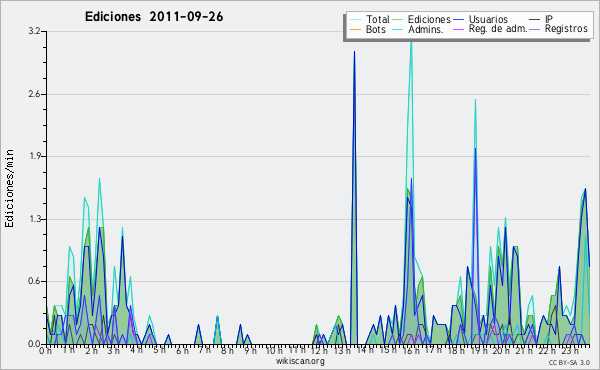Image resolution: width=600 pixels, height=370 pixels.
Task: Click the y-axis value '0.0'
Action: click(x=34, y=344)
